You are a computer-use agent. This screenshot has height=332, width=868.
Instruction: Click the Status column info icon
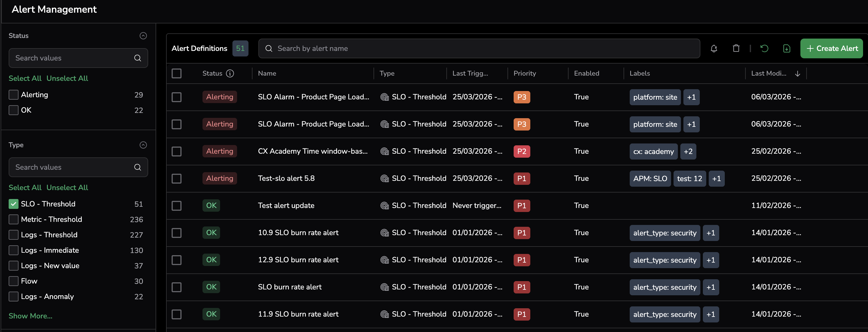pos(230,73)
